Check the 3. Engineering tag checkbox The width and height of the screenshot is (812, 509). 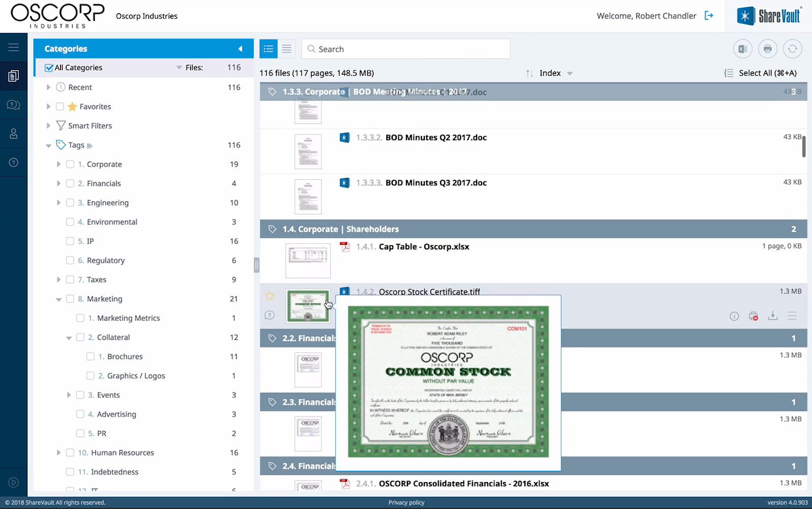70,203
